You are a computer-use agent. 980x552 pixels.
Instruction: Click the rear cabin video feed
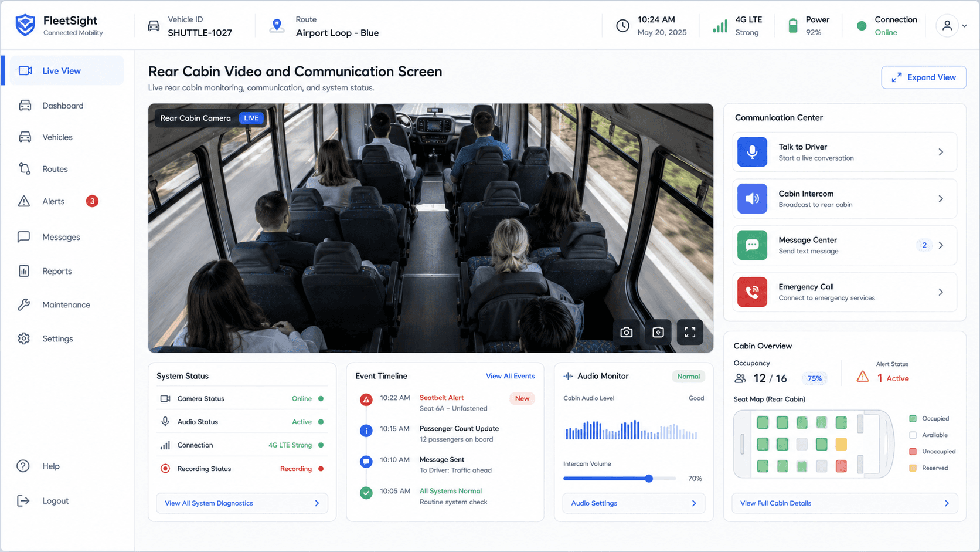pos(431,228)
